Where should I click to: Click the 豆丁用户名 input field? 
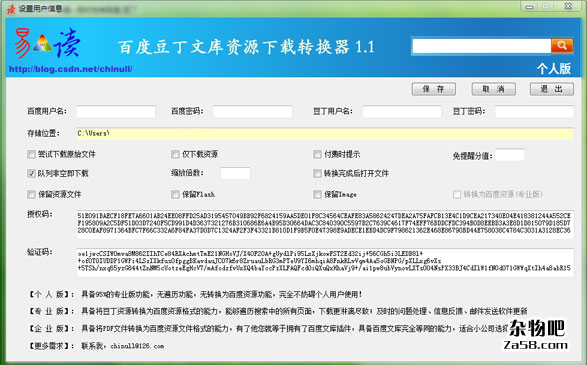click(402, 112)
